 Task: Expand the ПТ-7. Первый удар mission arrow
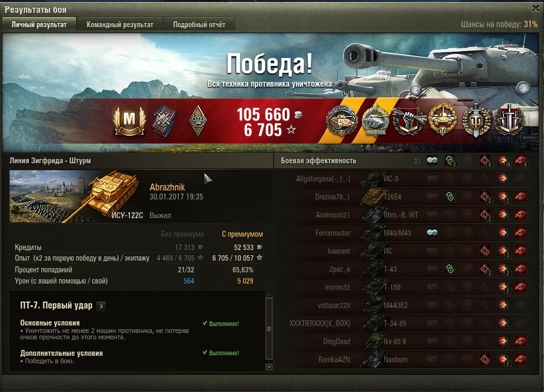pyautogui.click(x=101, y=306)
